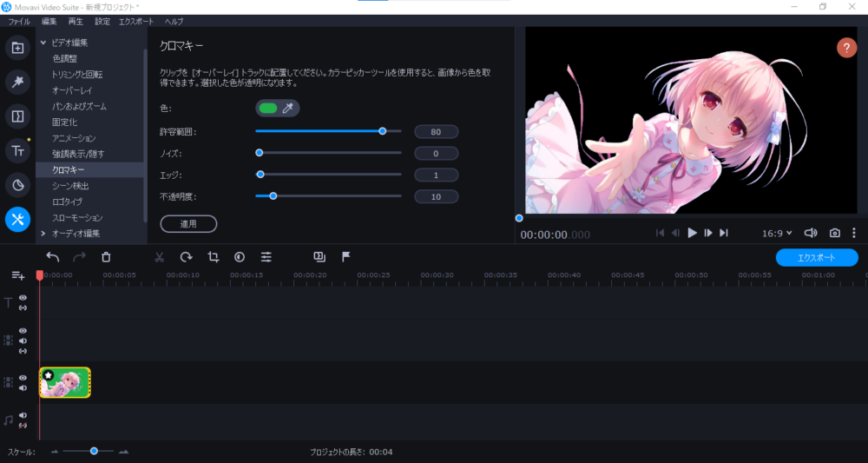This screenshot has height=463, width=868.
Task: Click the audio track music note icon
Action: pyautogui.click(x=9, y=420)
